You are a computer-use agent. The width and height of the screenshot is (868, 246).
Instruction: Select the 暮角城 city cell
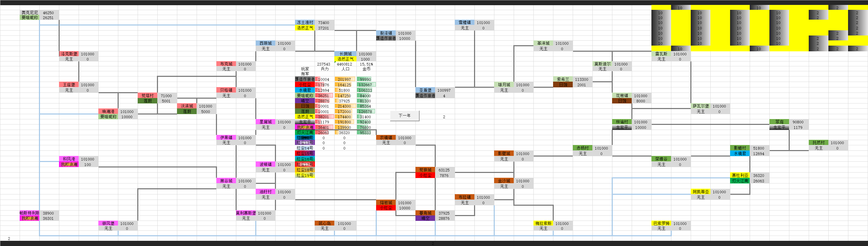tap(425, 213)
